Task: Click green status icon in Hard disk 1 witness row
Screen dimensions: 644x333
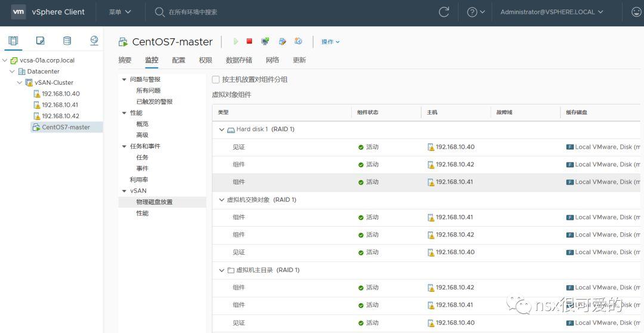Action: tap(361, 147)
